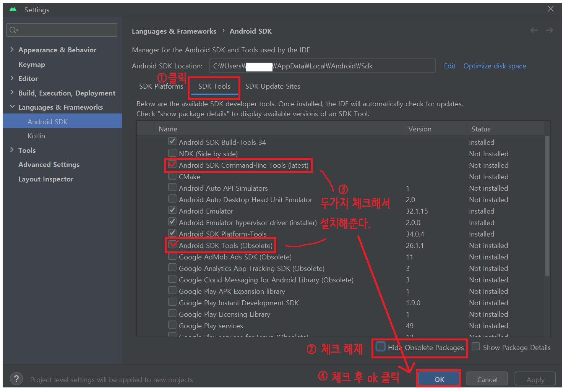Click version 32.1.15 of Android Emulator
This screenshot has height=392, width=566.
click(417, 211)
